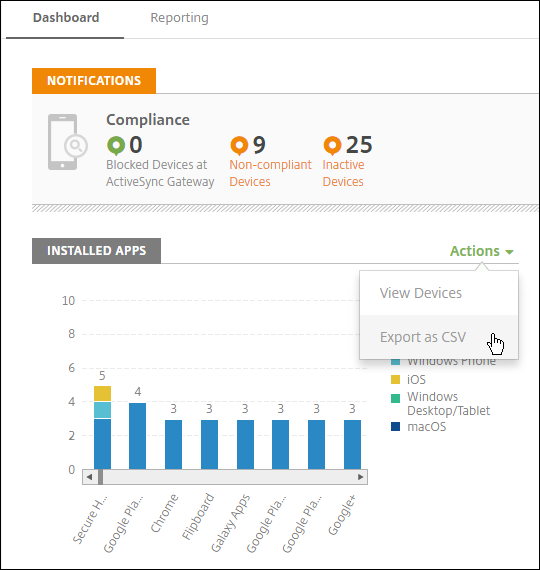540x570 pixels.
Task: Open the Inactive Devices link
Action: click(x=343, y=173)
